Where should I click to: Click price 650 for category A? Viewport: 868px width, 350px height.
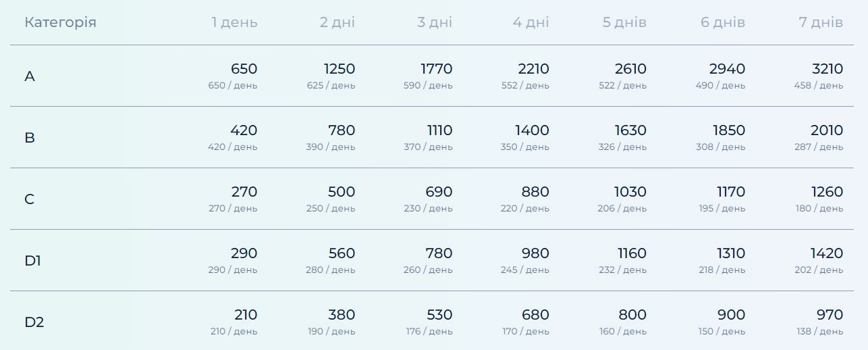coord(244,69)
